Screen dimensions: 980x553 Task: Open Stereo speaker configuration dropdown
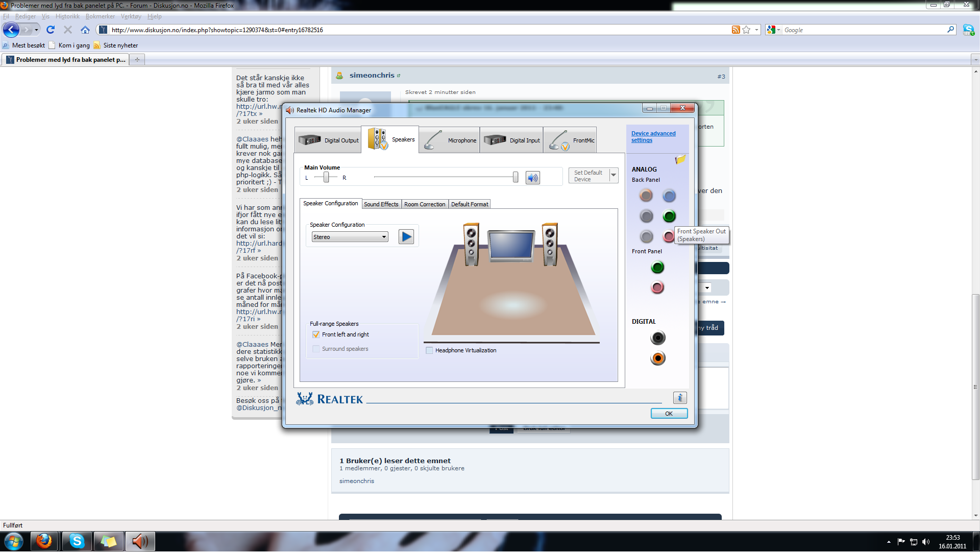click(x=350, y=237)
